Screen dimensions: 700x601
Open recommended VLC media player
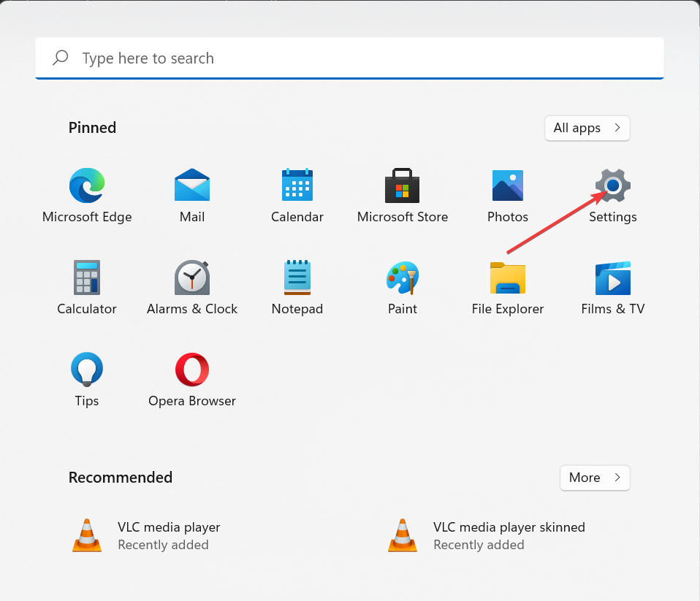tap(146, 535)
